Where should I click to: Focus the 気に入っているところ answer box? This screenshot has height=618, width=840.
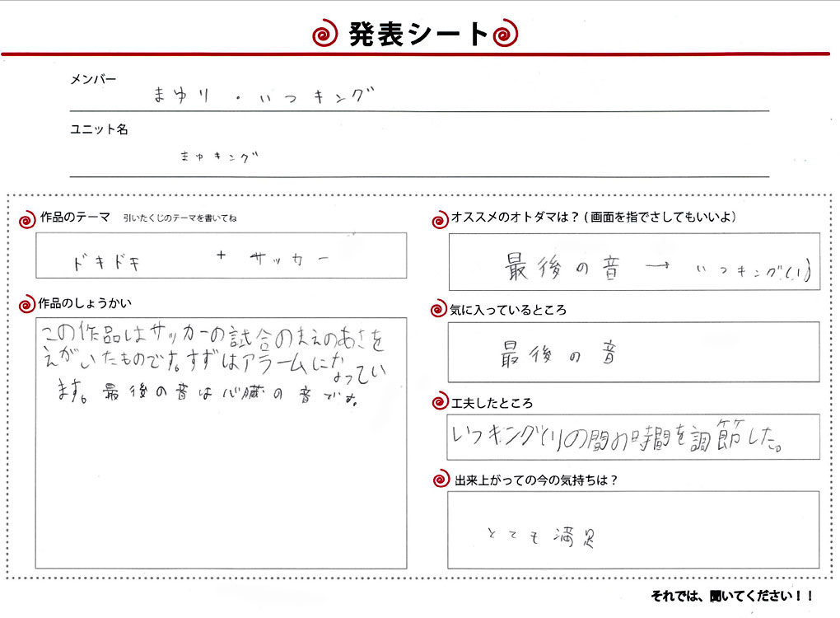click(x=634, y=352)
